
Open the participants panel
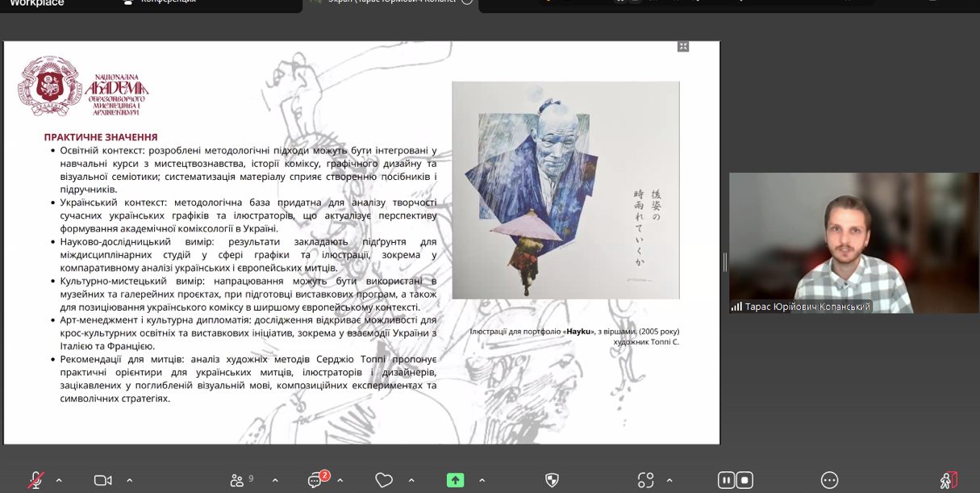(x=237, y=480)
